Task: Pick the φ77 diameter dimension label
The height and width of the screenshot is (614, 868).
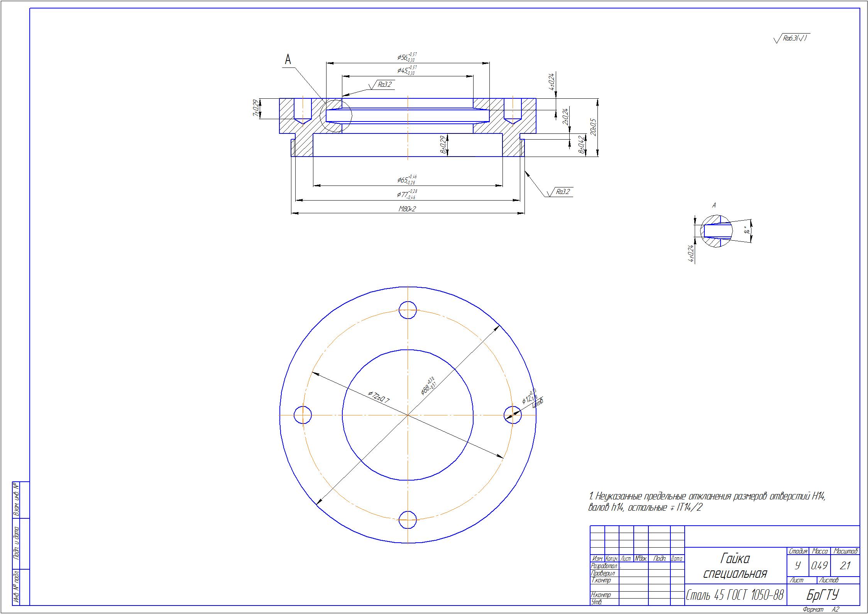Action: pyautogui.click(x=407, y=194)
